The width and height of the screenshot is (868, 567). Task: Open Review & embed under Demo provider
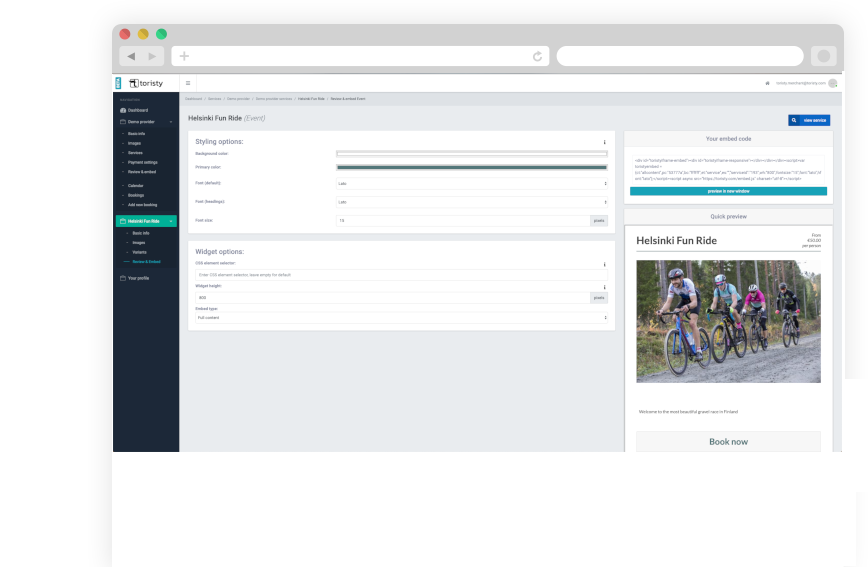(142, 172)
